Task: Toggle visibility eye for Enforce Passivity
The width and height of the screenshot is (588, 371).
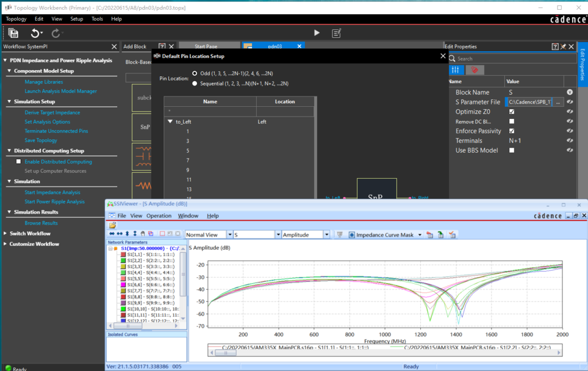Action: (570, 131)
